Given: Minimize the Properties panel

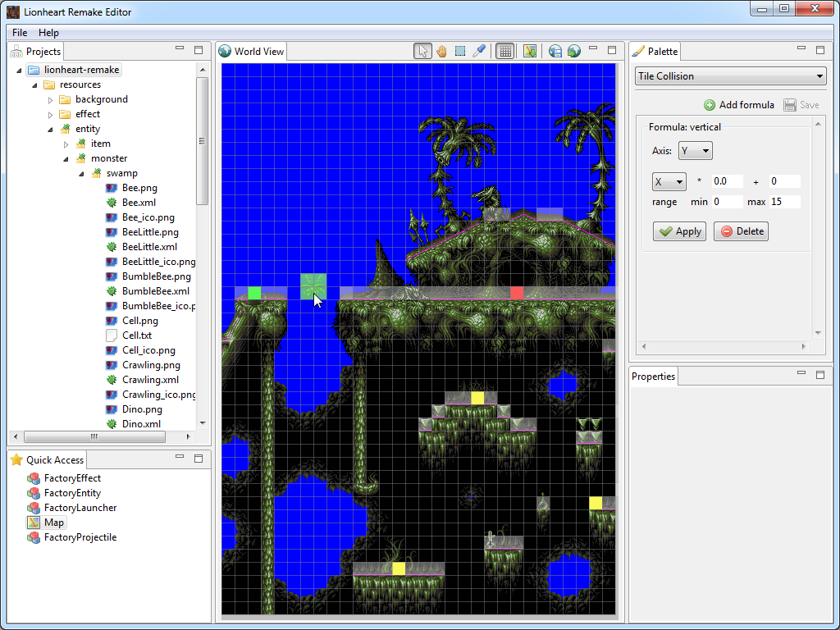Looking at the screenshot, I should click(x=801, y=373).
